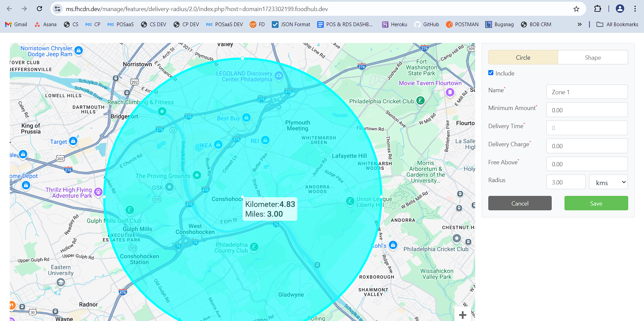The width and height of the screenshot is (644, 321).
Task: Open the POSaaS DEV bookmark
Action: click(225, 24)
